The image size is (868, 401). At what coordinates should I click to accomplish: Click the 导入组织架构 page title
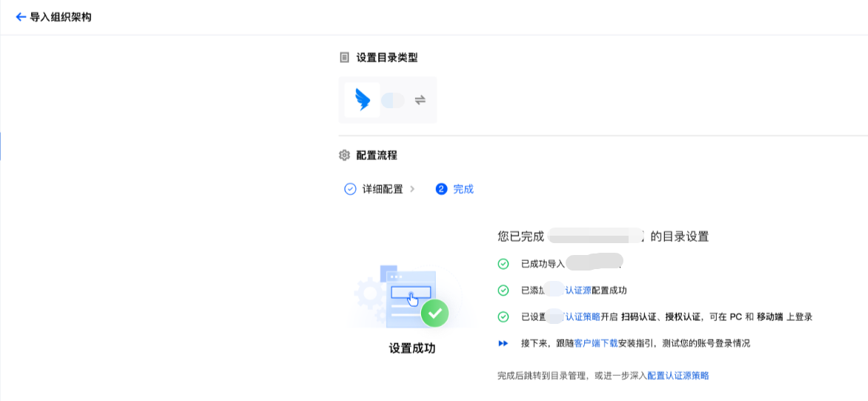coord(61,17)
